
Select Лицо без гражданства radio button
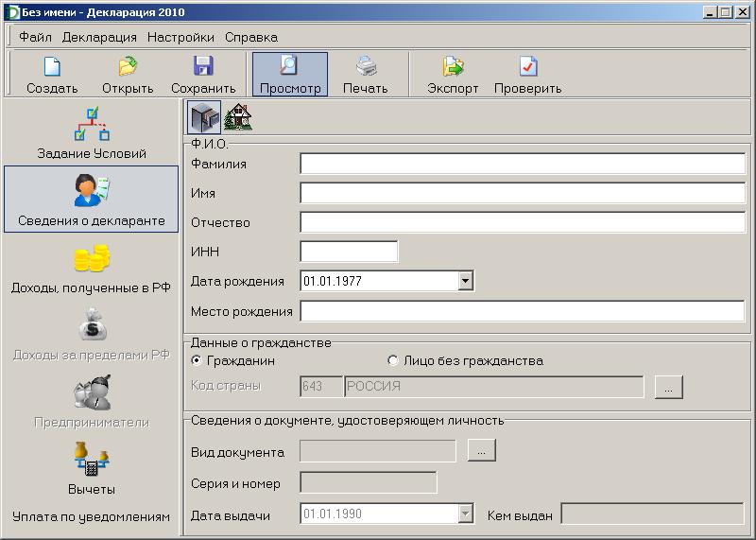pos(393,360)
